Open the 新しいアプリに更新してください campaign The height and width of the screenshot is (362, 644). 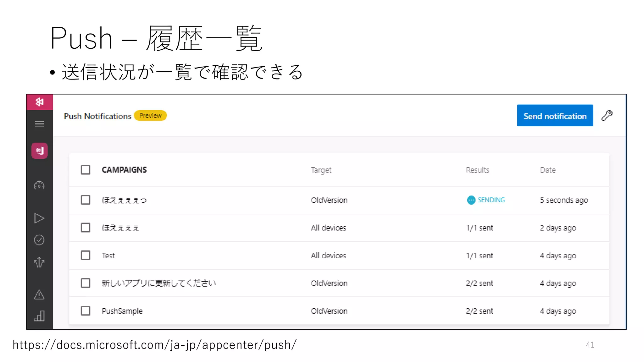[159, 283]
